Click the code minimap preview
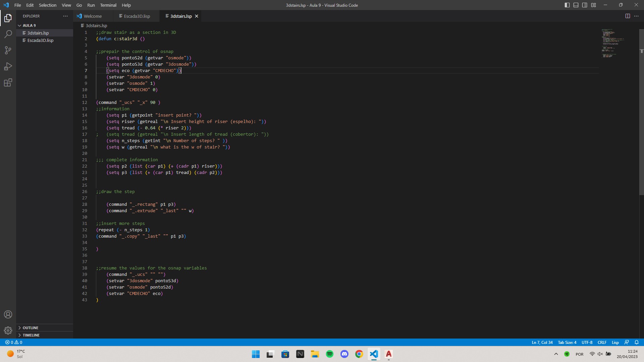Viewport: 644px width, 362px height. tap(614, 44)
